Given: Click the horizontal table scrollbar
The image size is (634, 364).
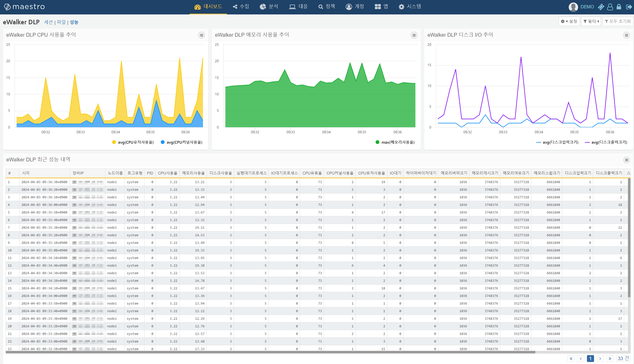Looking at the screenshot, I should [270, 352].
